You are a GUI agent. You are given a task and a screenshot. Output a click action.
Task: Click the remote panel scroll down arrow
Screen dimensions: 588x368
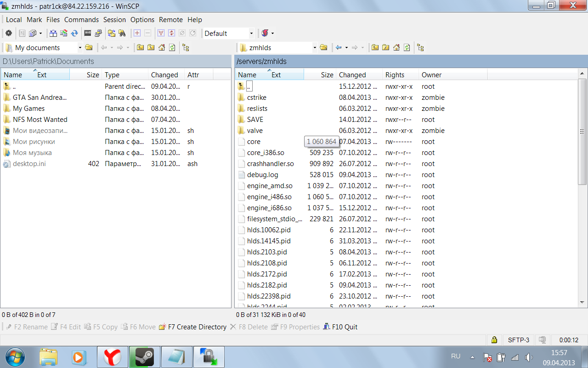[582, 302]
